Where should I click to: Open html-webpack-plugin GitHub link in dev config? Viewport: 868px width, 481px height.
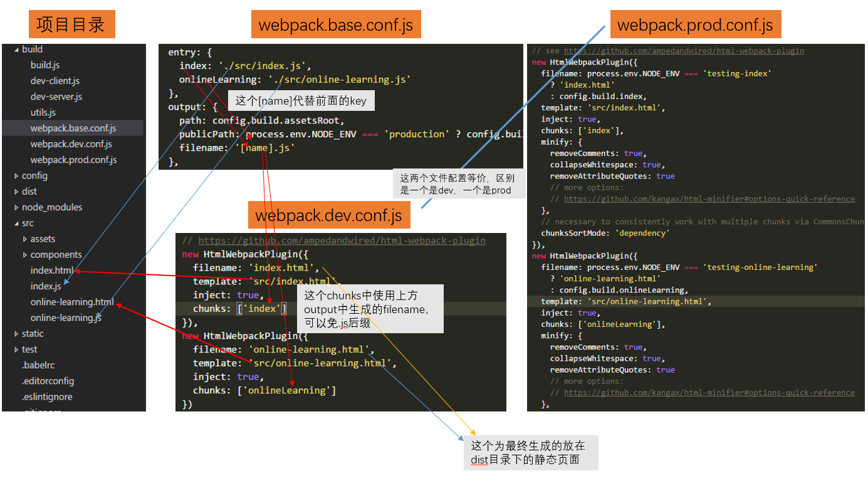342,240
